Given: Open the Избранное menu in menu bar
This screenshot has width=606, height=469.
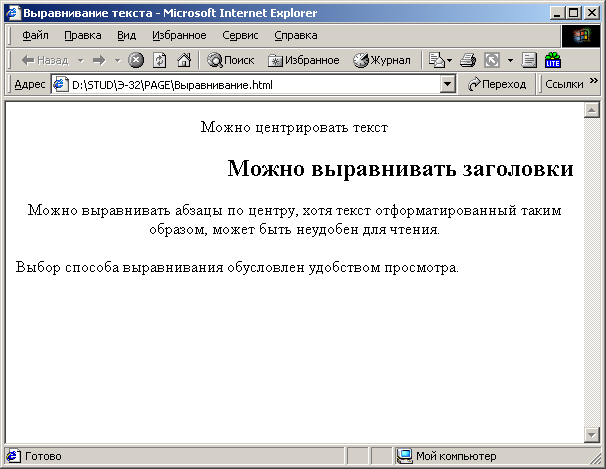Looking at the screenshot, I should click(x=179, y=36).
